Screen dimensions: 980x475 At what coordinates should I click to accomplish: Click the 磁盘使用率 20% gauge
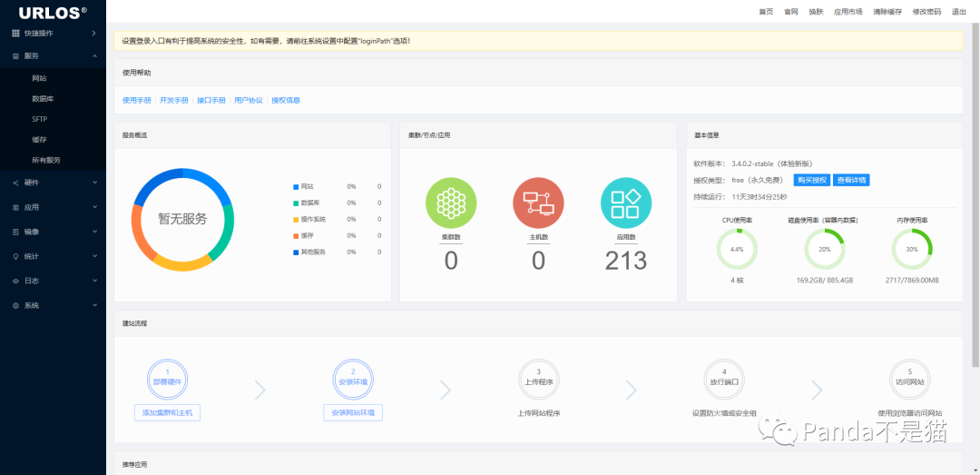[824, 249]
